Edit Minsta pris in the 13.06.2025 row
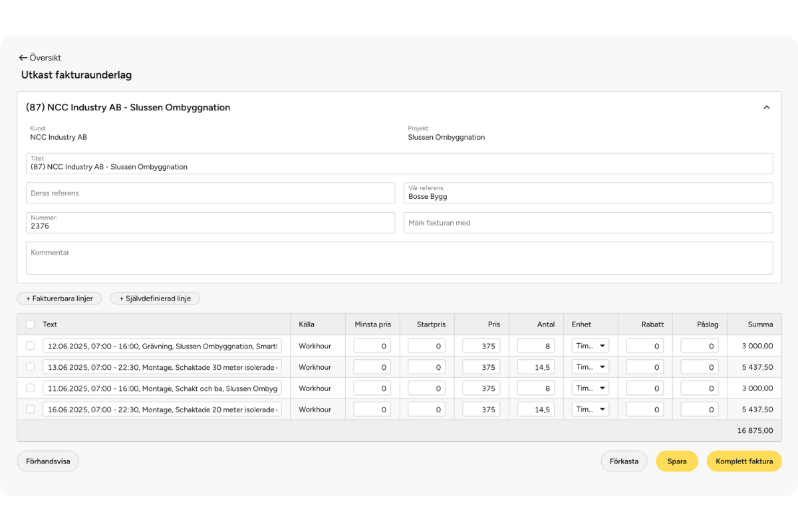 [x=372, y=367]
